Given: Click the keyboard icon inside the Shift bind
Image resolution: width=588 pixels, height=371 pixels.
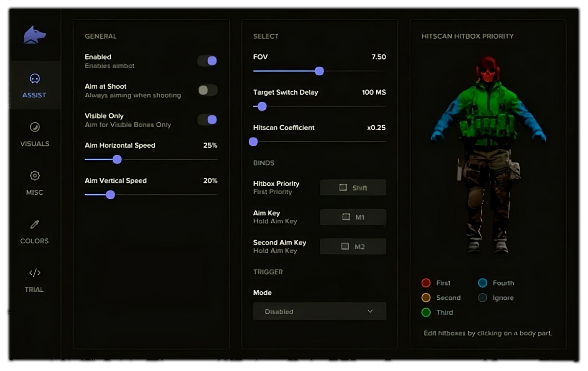Looking at the screenshot, I should [343, 187].
